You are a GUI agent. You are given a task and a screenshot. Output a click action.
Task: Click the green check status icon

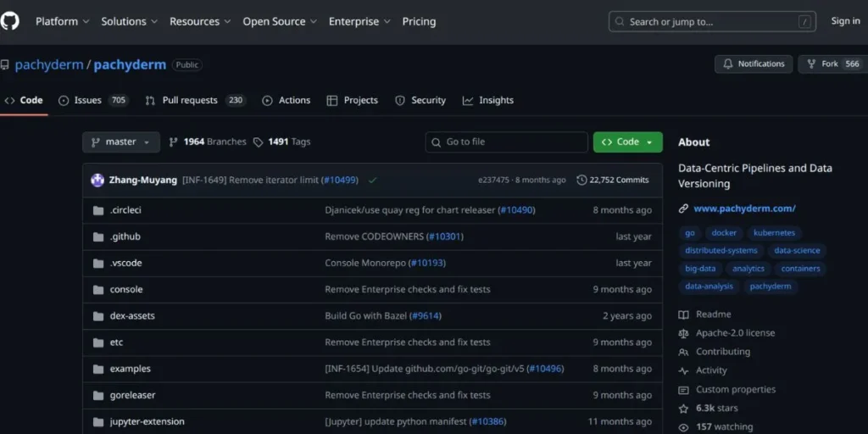(x=373, y=180)
